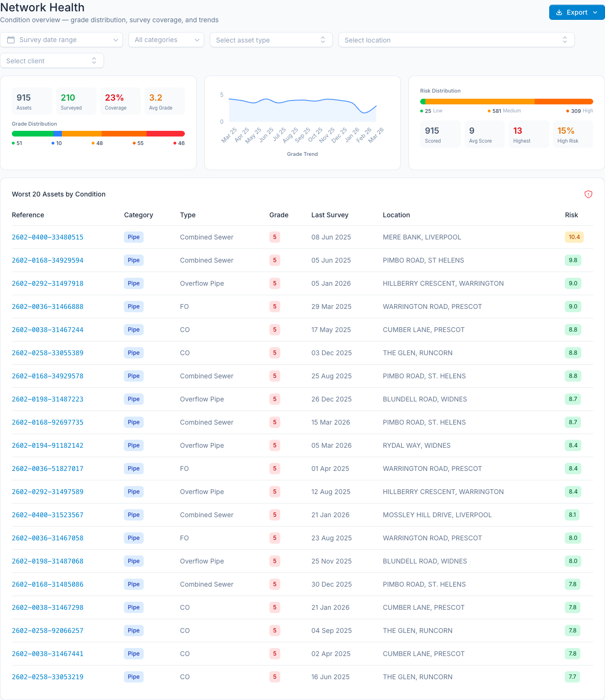This screenshot has height=700, width=605.
Task: Click the Export button
Action: click(x=577, y=12)
